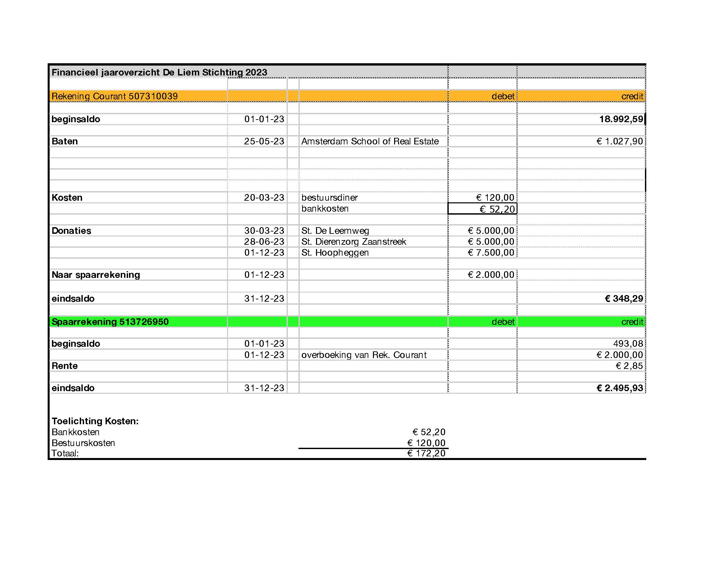The height and width of the screenshot is (563, 728).
Task: Select the Rente € 2,85 credit amount
Action: (629, 366)
